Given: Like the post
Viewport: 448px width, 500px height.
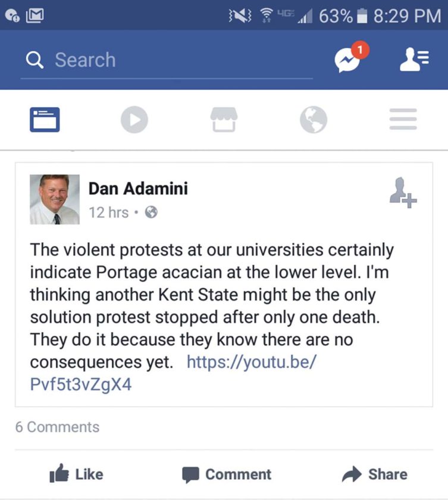Looking at the screenshot, I should 76,474.
